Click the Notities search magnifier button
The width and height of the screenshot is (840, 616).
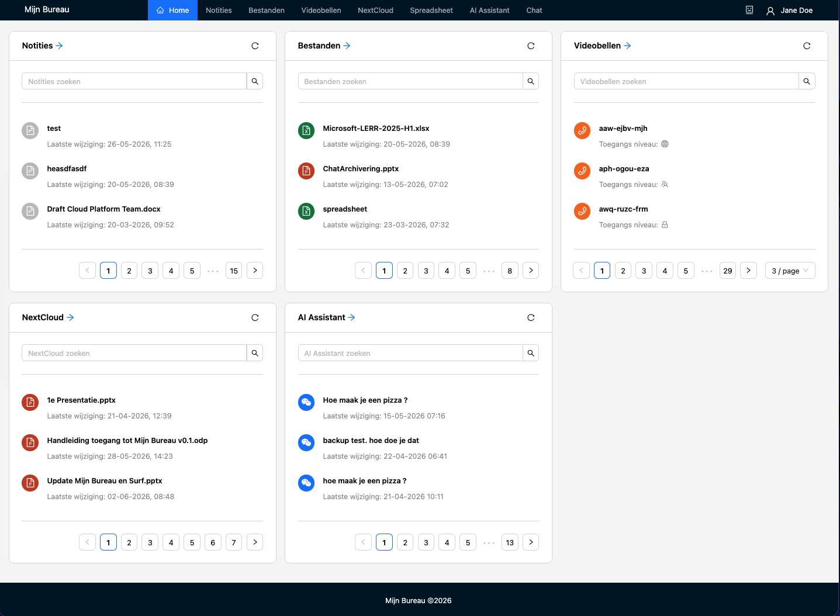[255, 81]
